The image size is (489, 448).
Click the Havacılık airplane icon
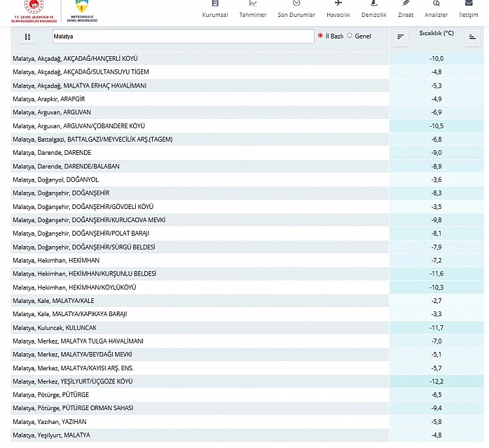[x=338, y=4]
